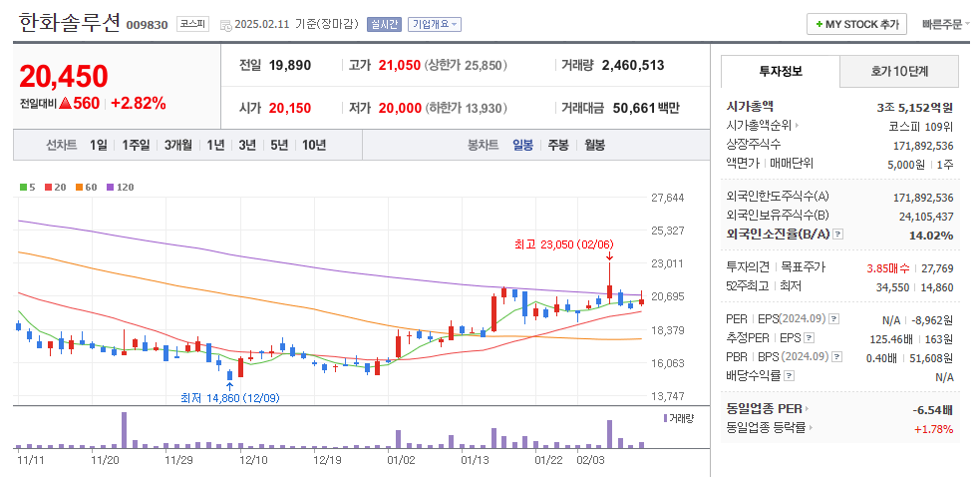Click the 52주최고 value 34,550

[x=893, y=287]
